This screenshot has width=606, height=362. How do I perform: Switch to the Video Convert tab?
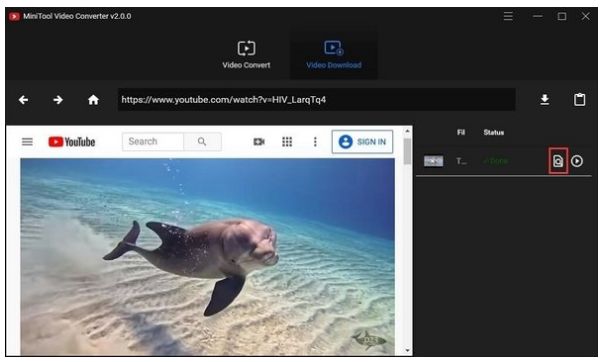(246, 55)
